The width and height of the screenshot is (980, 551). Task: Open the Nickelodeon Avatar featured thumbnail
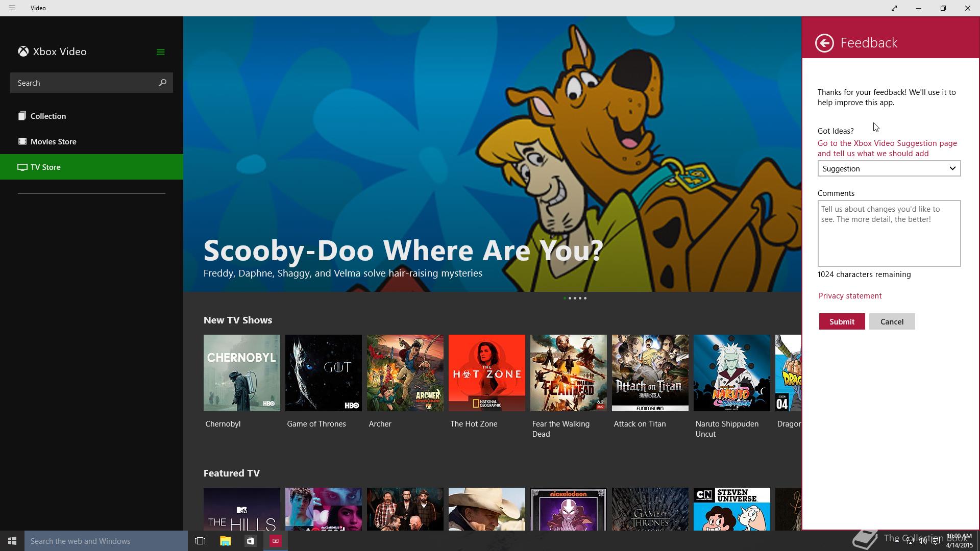pos(569,509)
